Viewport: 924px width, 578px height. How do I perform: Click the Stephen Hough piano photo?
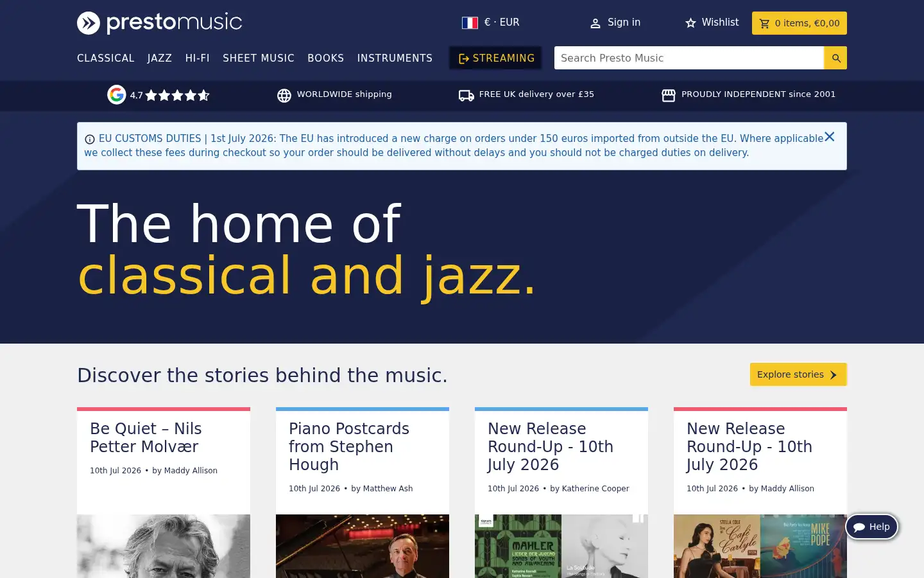point(363,546)
